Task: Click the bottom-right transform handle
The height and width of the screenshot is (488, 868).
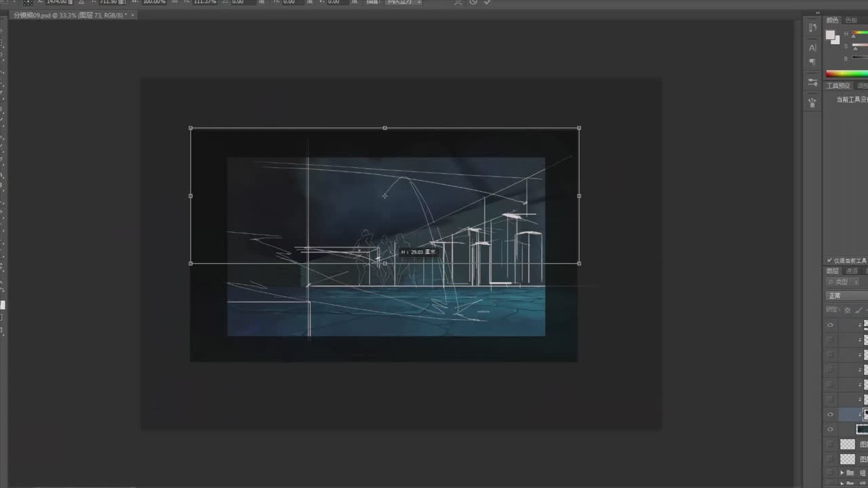Action: (x=578, y=264)
